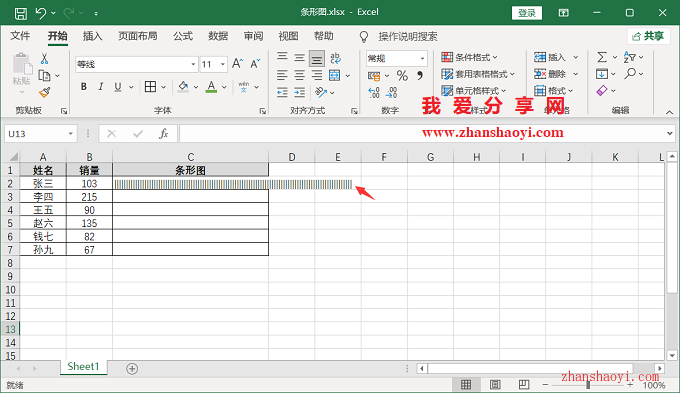
Task: Click the Undo arrow icon
Action: 40,13
